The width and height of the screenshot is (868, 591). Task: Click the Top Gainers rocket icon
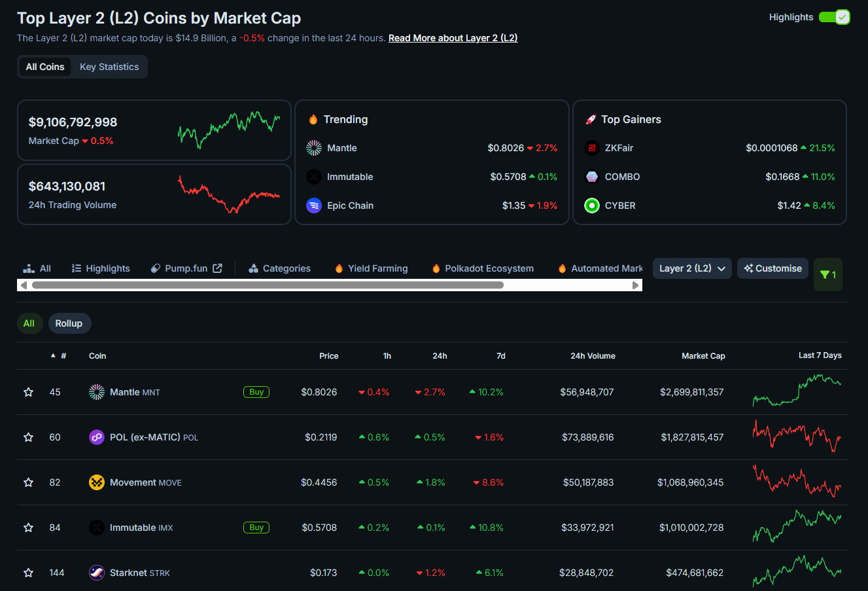[591, 119]
